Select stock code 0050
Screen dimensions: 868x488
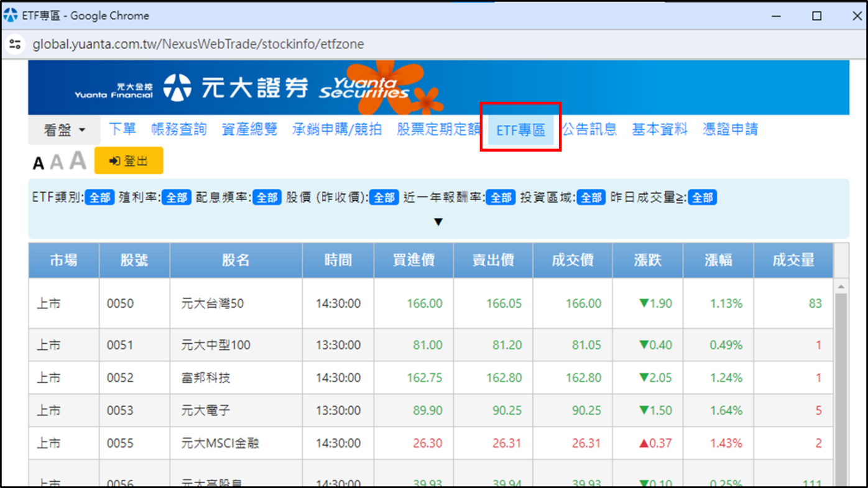pos(121,304)
